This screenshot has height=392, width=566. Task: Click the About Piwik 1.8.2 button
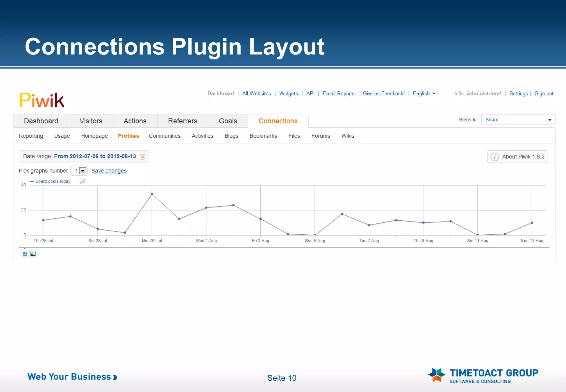point(517,157)
